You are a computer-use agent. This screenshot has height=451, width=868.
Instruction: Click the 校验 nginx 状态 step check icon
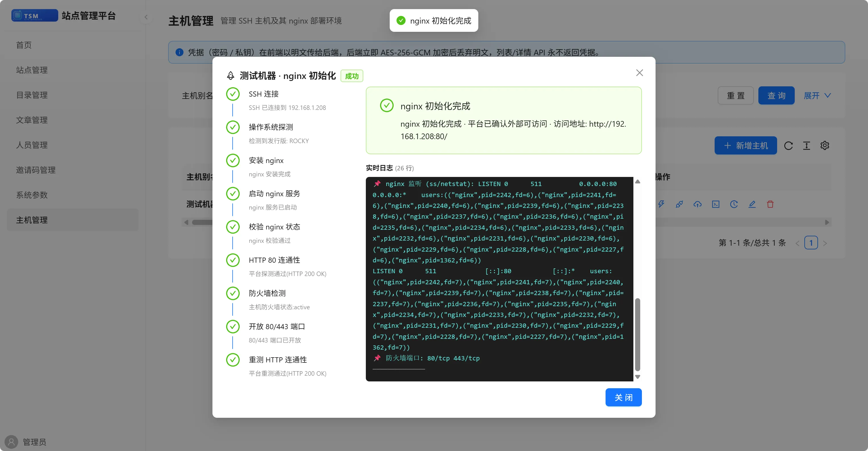point(233,227)
